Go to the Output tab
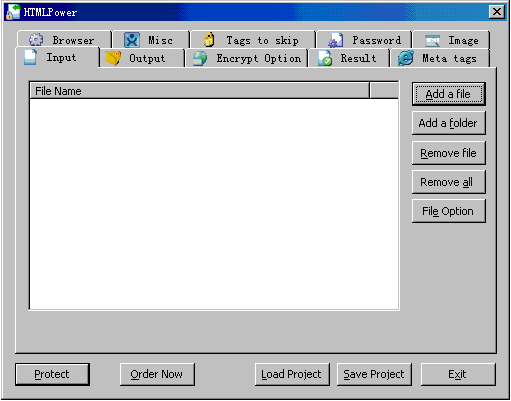Screen dimensions: 511x401 click(142, 58)
